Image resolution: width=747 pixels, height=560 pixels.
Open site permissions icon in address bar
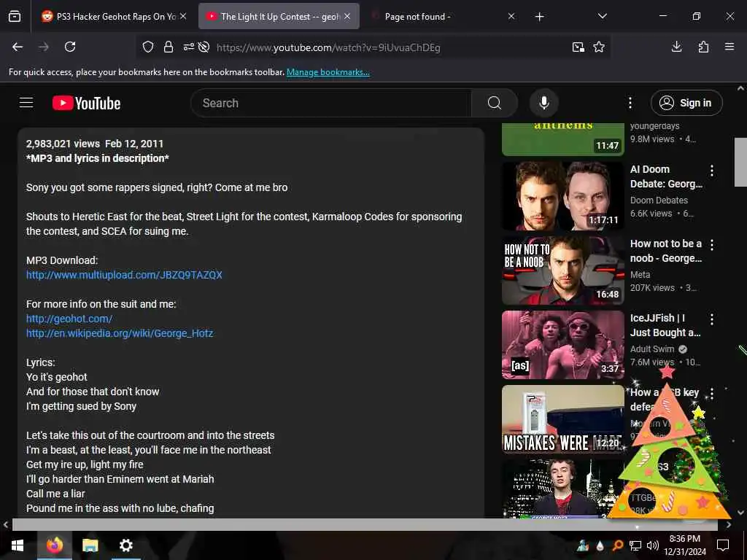[189, 47]
